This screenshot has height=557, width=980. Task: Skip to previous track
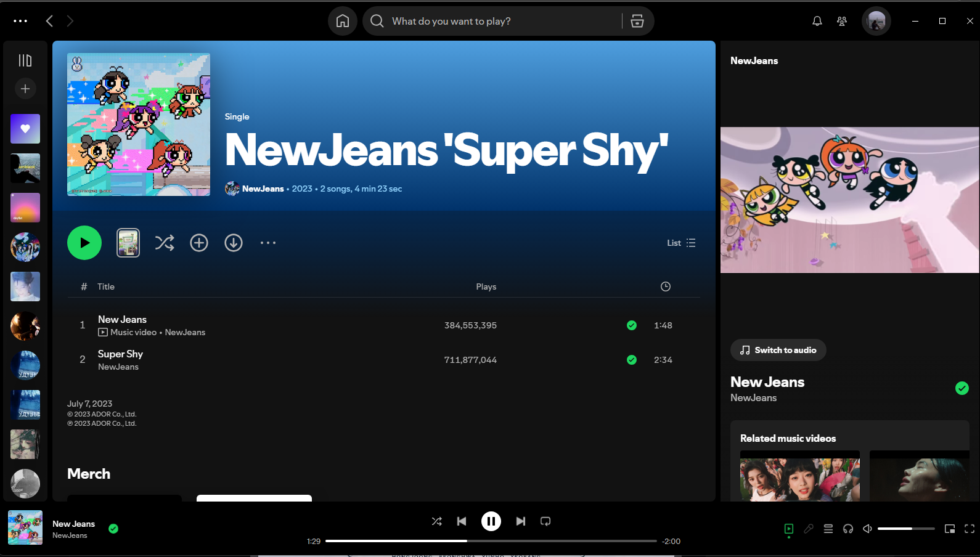[x=462, y=521]
